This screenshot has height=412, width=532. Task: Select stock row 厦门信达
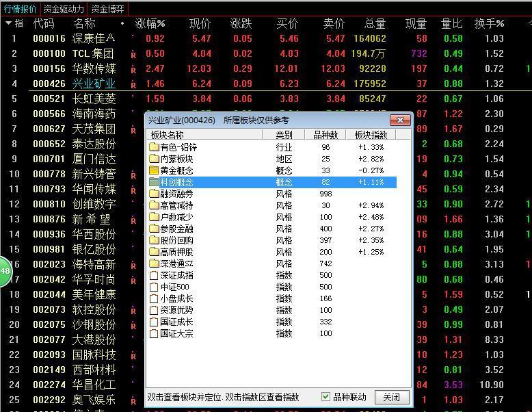point(94,159)
